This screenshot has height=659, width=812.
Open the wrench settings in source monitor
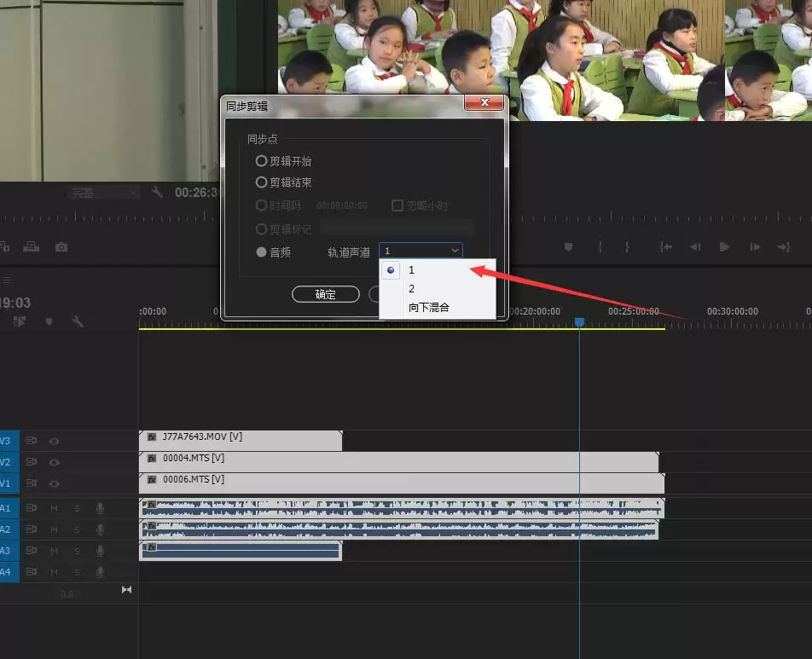tap(157, 193)
